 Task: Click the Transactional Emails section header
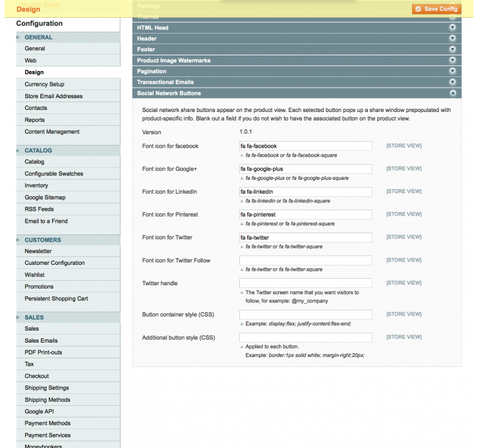297,82
